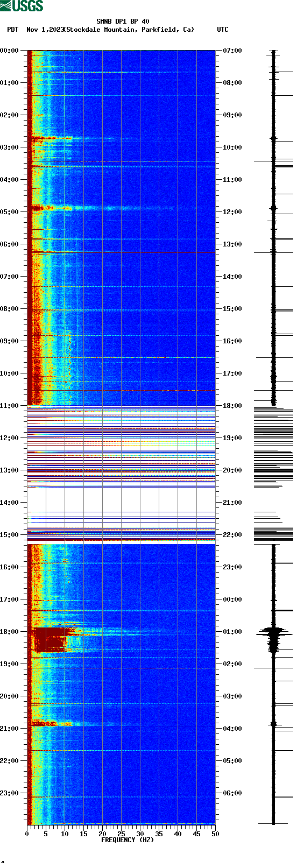The image size is (297, 868).
Task: Click the PDT time label "18:00"
Action: coord(9,632)
